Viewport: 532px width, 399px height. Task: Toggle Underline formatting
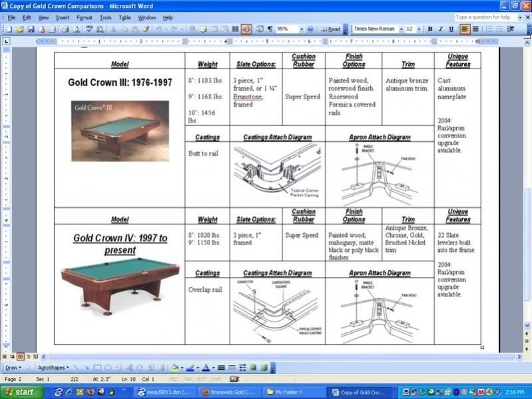click(451, 29)
